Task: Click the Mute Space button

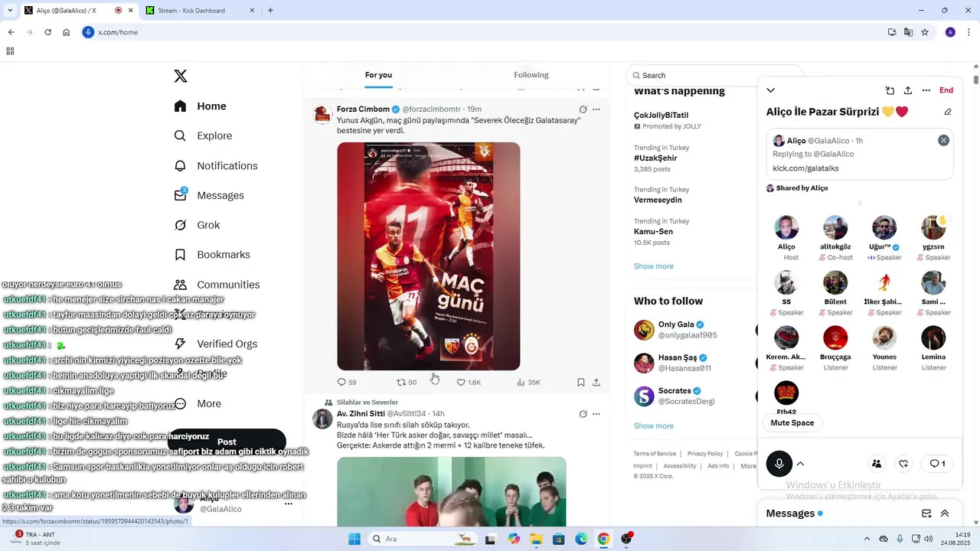Action: (792, 423)
